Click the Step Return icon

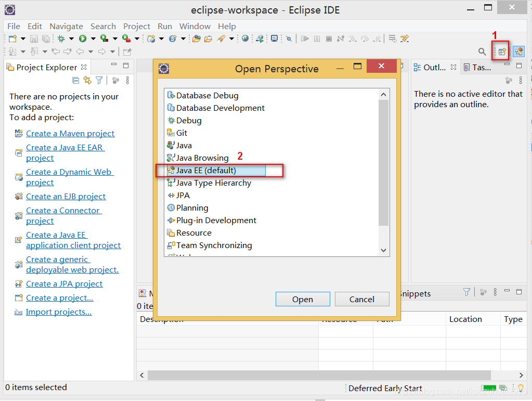(x=377, y=38)
